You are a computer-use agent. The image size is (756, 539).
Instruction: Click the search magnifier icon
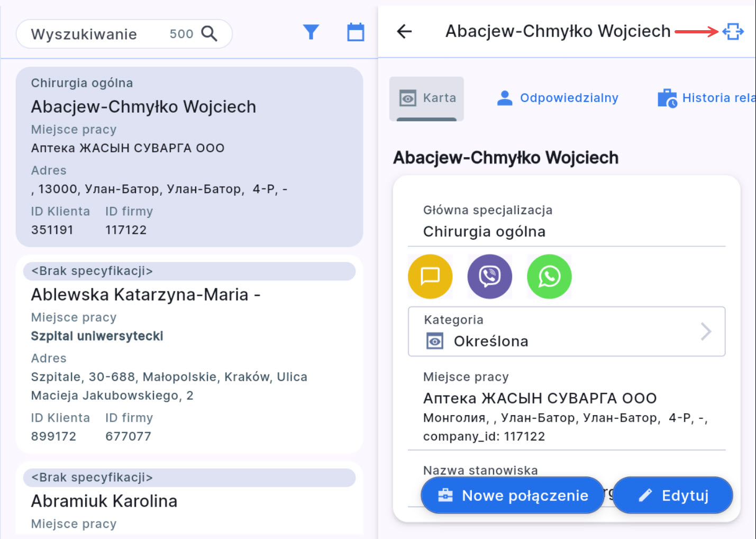[x=210, y=34]
